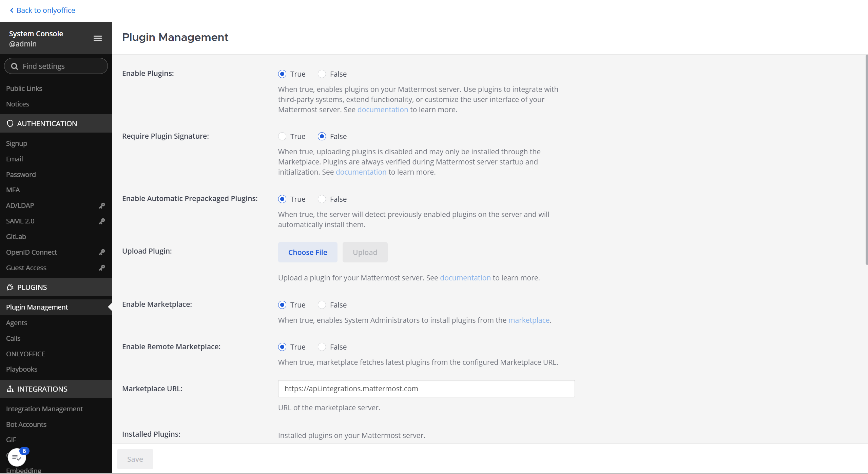868x474 pixels.
Task: Set Require Plugin Signature to True
Action: [x=282, y=136]
